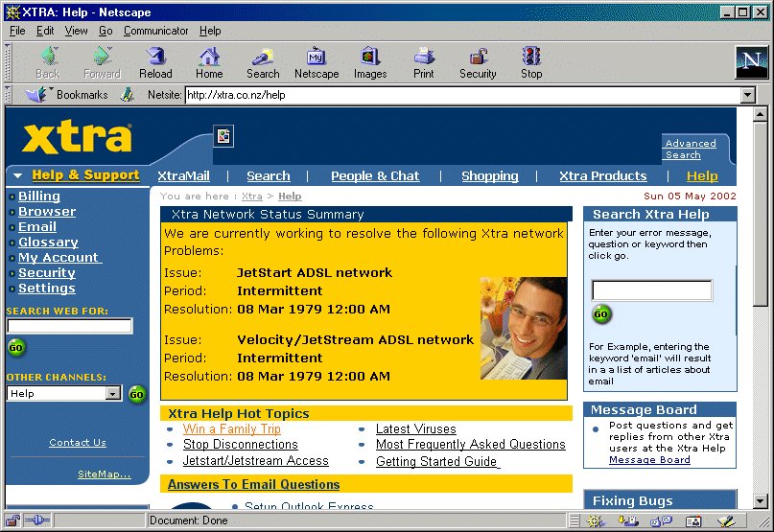Screen dimensions: 774x532
Task: Print the page using Print icon
Action: click(424, 62)
